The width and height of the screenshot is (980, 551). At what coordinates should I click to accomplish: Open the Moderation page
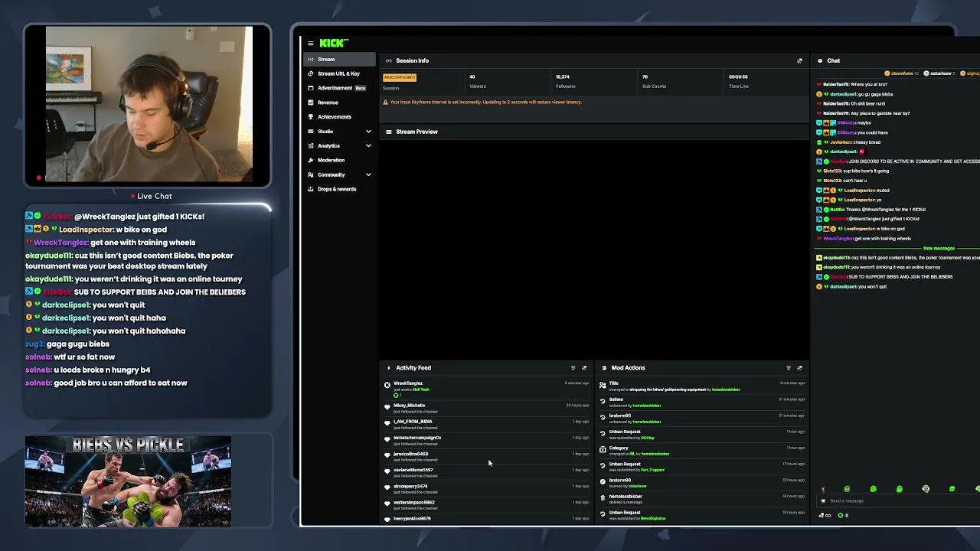tap(339, 160)
